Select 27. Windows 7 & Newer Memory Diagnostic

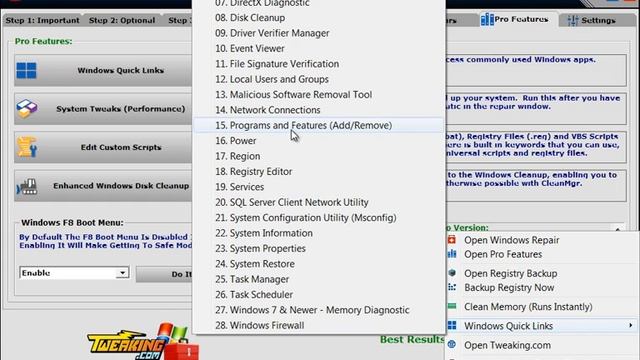[x=318, y=310]
